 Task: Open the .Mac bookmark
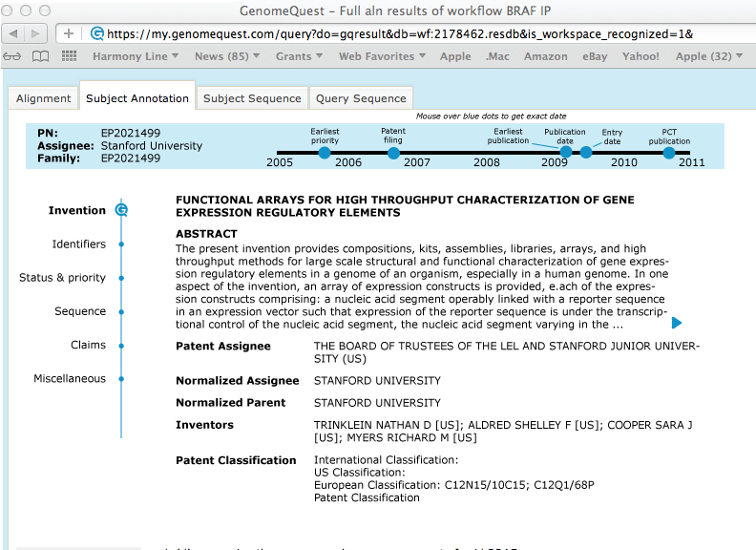[x=497, y=56]
